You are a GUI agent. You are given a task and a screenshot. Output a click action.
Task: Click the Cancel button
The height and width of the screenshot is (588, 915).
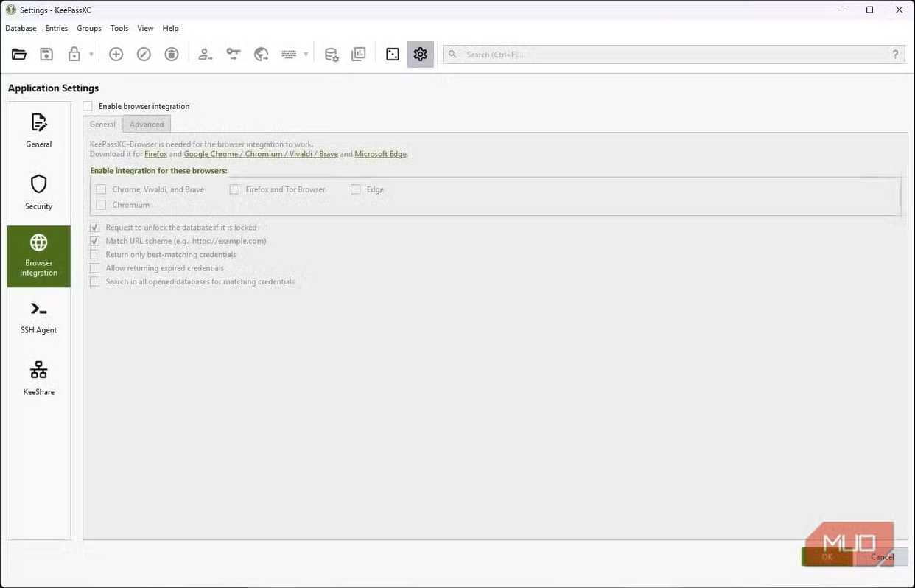coord(882,557)
